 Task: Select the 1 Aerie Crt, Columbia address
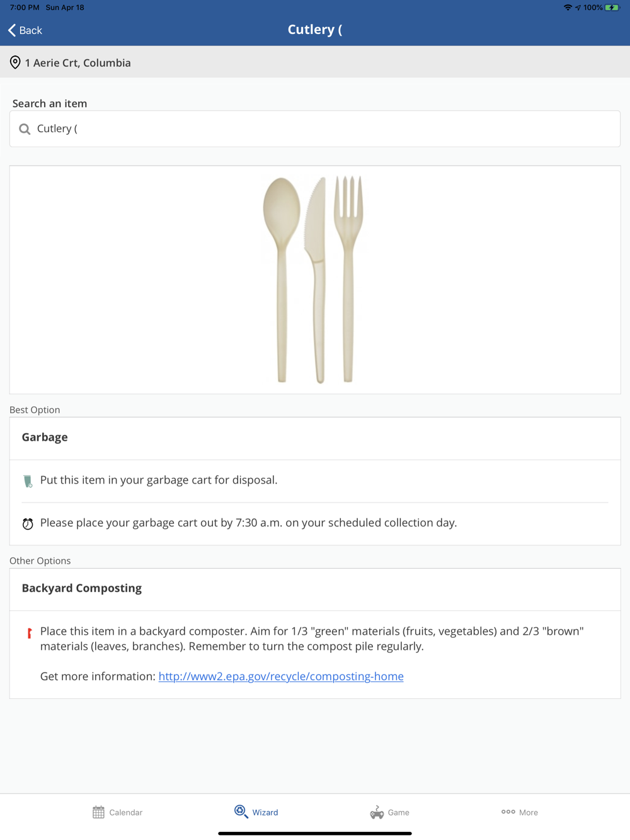[x=78, y=63]
